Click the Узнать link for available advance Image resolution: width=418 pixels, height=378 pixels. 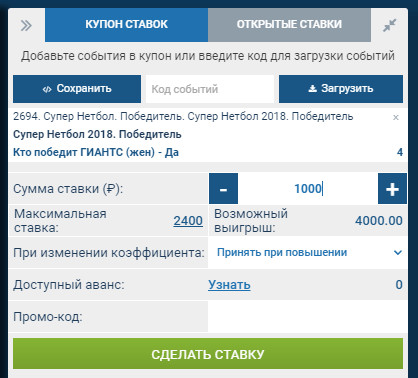point(229,285)
